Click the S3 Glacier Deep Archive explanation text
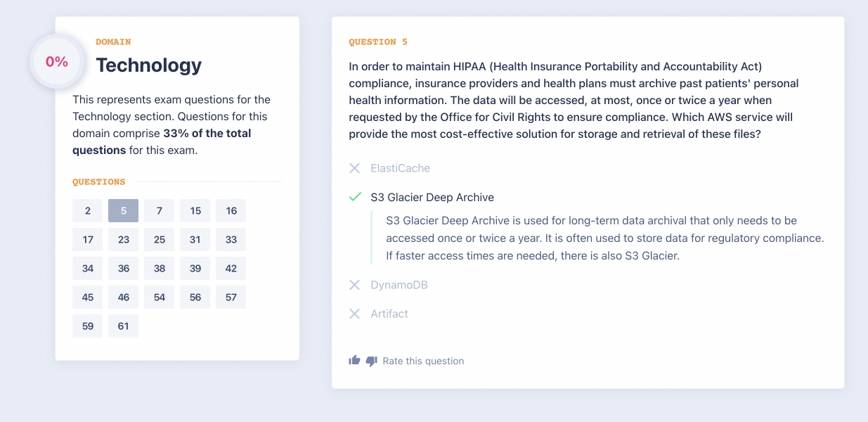 coord(604,238)
